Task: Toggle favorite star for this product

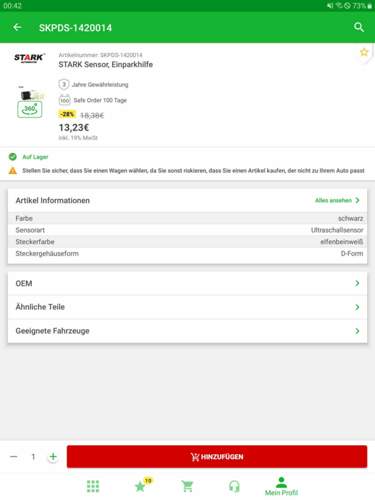Action: [x=364, y=52]
